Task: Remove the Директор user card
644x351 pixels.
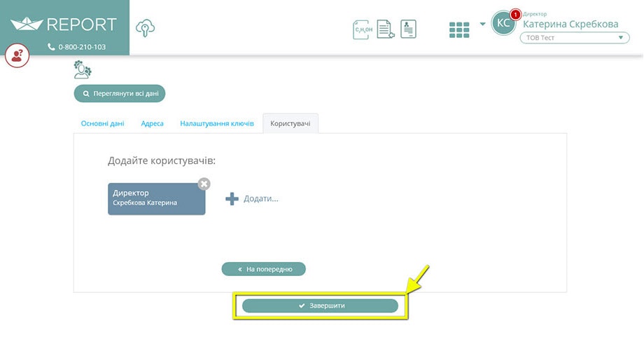Action: pyautogui.click(x=204, y=184)
